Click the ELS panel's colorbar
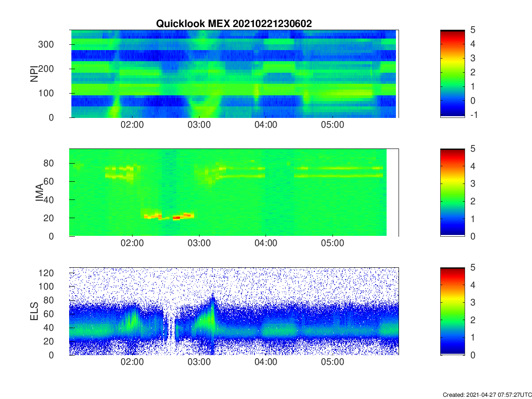Image resolution: width=532 pixels, height=399 pixels. (x=452, y=311)
